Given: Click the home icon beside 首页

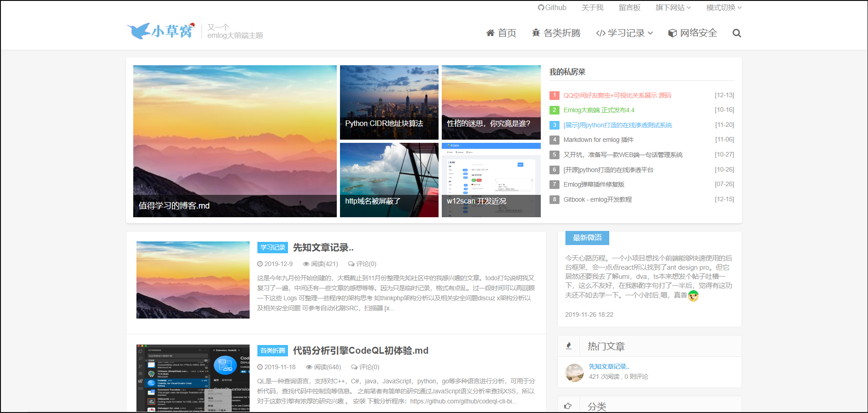Looking at the screenshot, I should [x=490, y=32].
